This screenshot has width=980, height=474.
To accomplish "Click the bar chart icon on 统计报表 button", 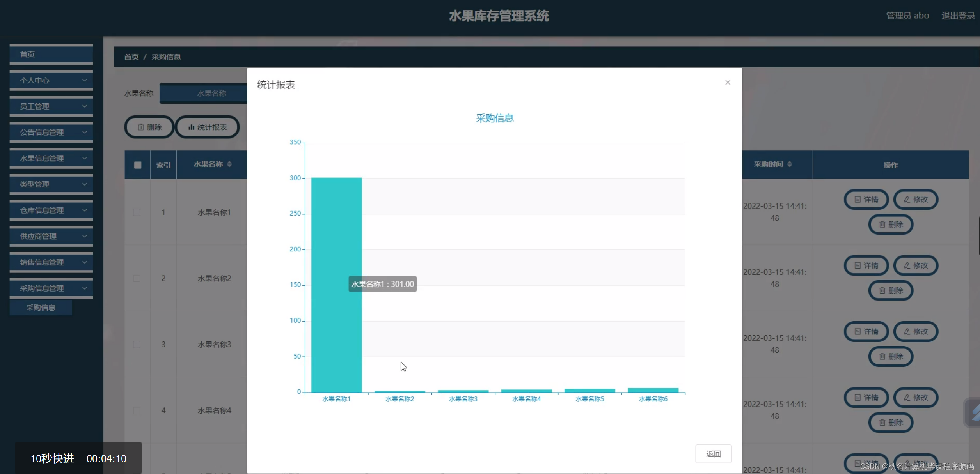I will click(191, 127).
